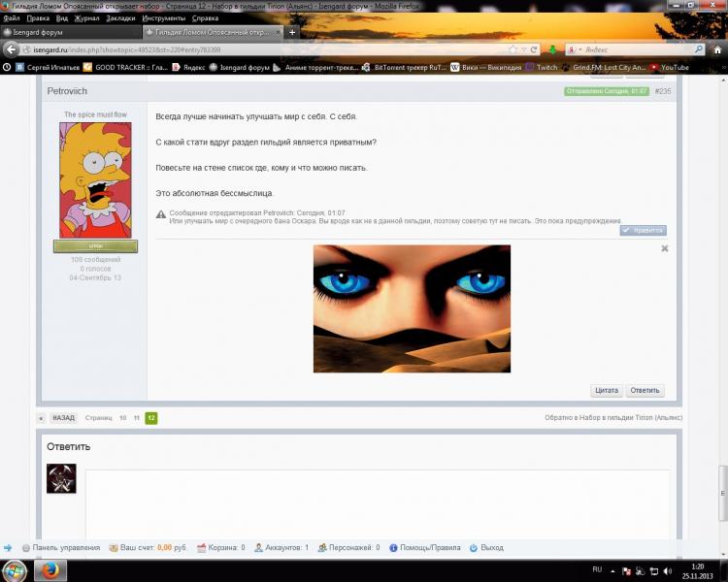Open a new tab with plus button
728x582 pixels.
tap(292, 32)
